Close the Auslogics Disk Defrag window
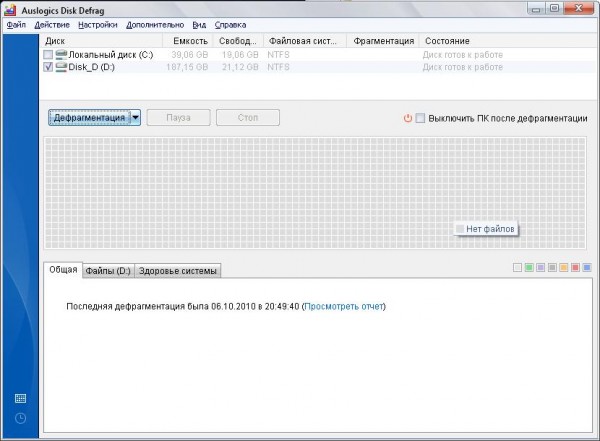Image resolution: width=600 pixels, height=441 pixels. 579,8
